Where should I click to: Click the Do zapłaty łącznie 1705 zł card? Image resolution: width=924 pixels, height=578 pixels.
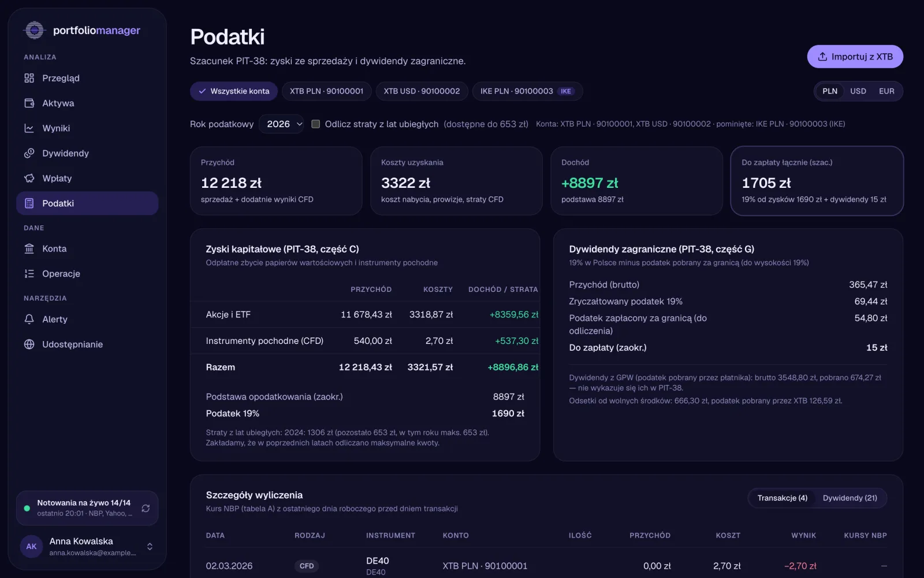point(817,181)
